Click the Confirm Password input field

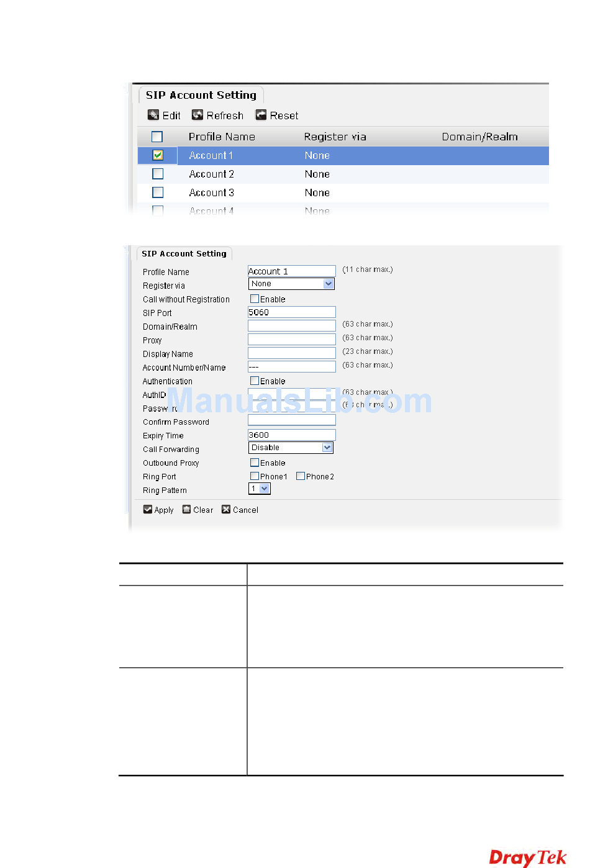292,420
